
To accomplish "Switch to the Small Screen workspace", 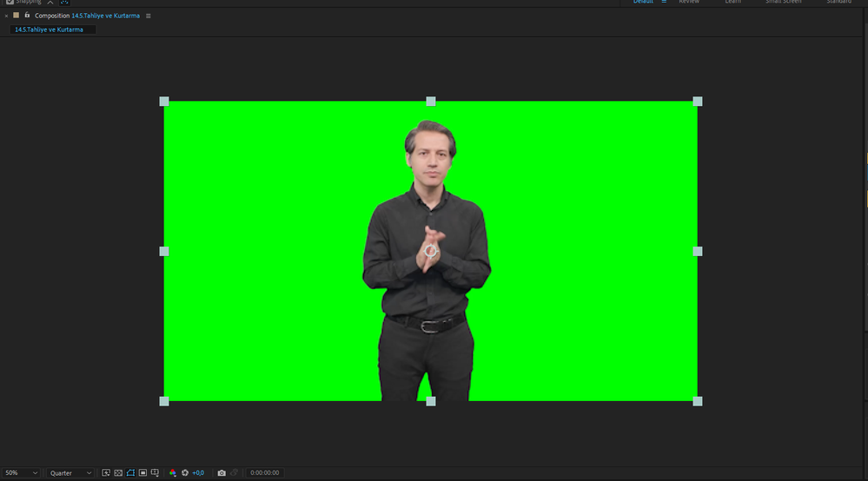I will [784, 2].
